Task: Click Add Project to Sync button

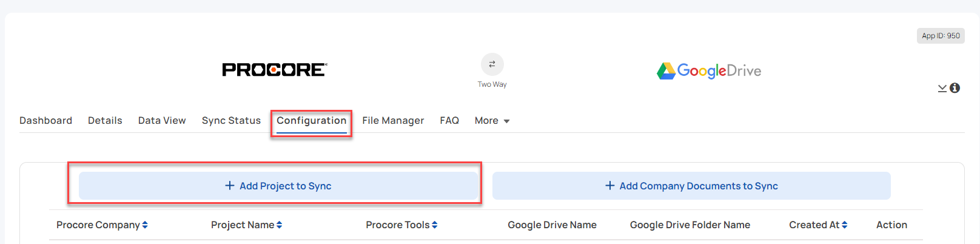Action: (278, 186)
